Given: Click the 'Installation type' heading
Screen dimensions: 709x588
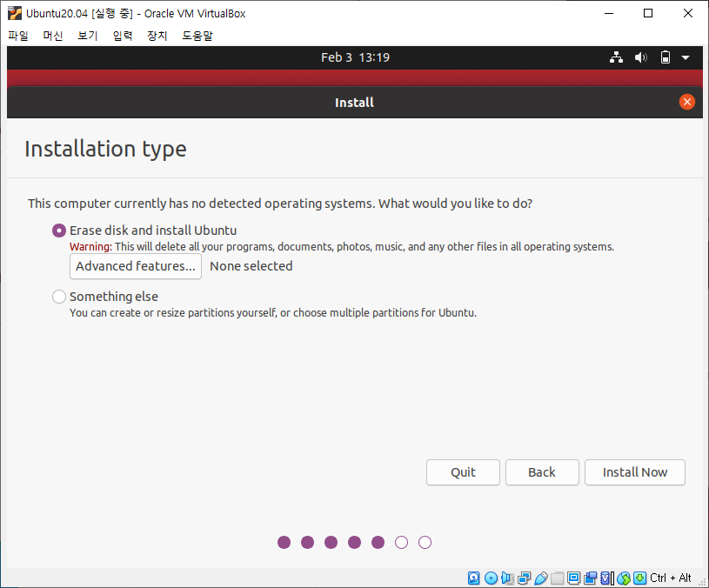Looking at the screenshot, I should 105,149.
